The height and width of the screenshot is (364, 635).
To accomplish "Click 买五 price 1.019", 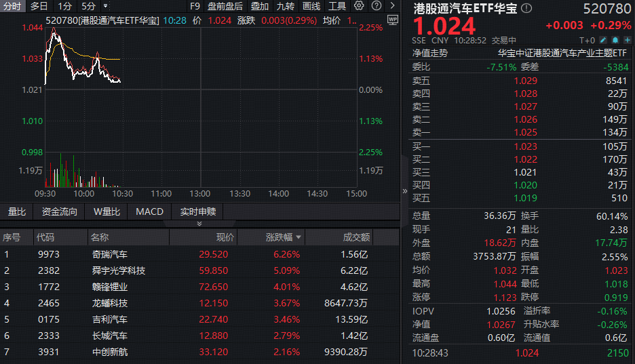I will click(526, 198).
